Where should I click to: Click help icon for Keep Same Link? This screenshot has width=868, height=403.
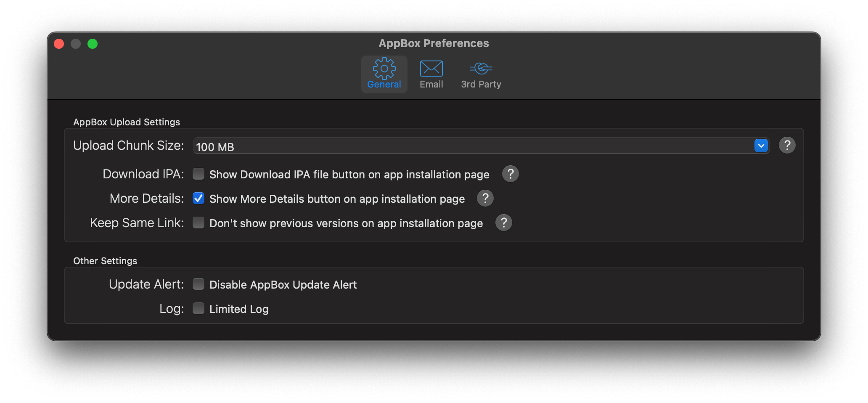[x=503, y=223]
